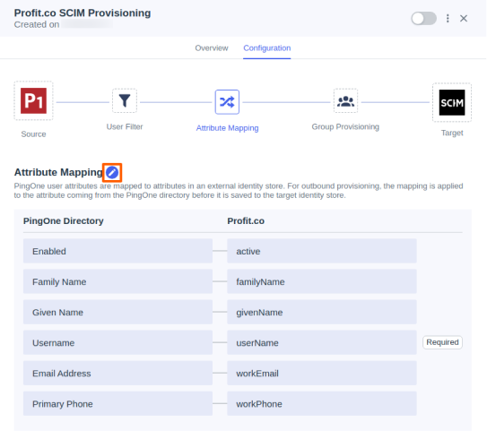Close the Profit.co SCIM Provisioning panel
The height and width of the screenshot is (448, 487).
pos(464,18)
